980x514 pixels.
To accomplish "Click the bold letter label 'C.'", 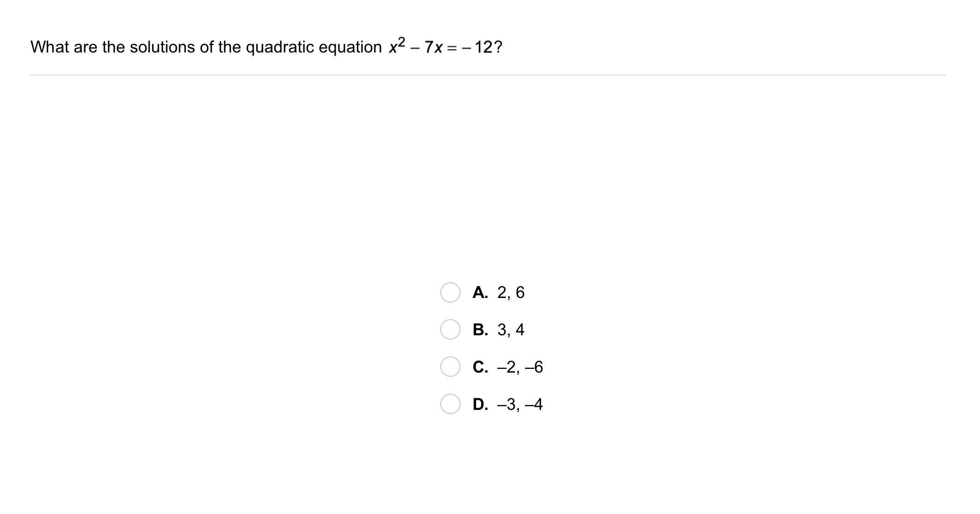I will [480, 367].
